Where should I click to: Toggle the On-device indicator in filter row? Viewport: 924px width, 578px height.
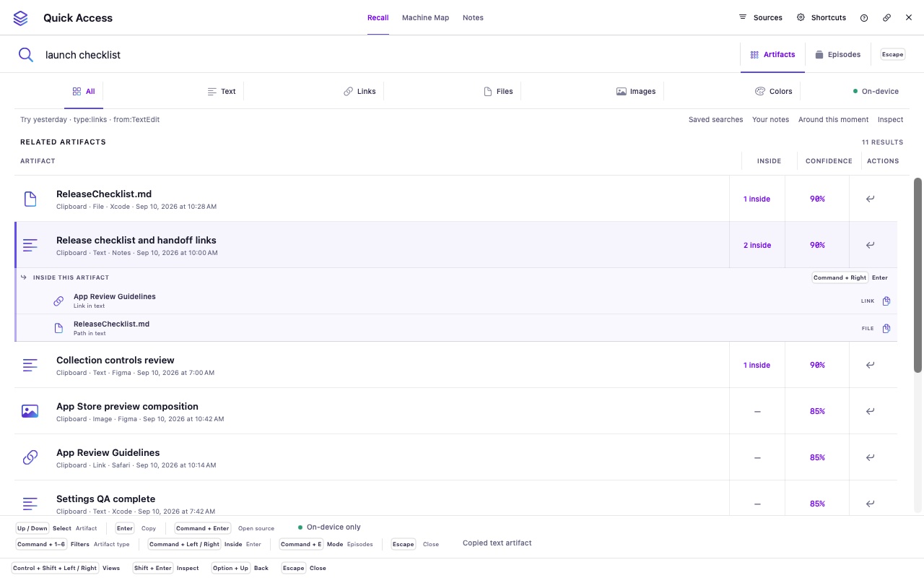[876, 92]
